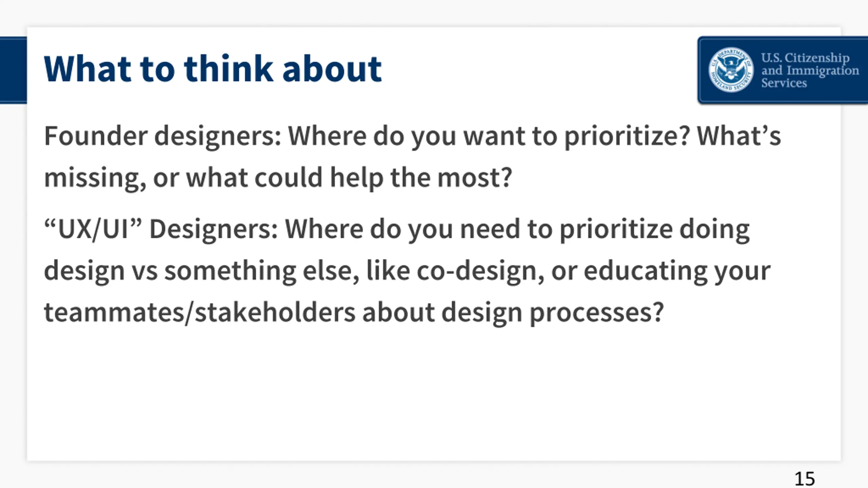Viewport: 868px width, 488px height.
Task: Click the words 'Founder designers:'
Action: point(163,137)
